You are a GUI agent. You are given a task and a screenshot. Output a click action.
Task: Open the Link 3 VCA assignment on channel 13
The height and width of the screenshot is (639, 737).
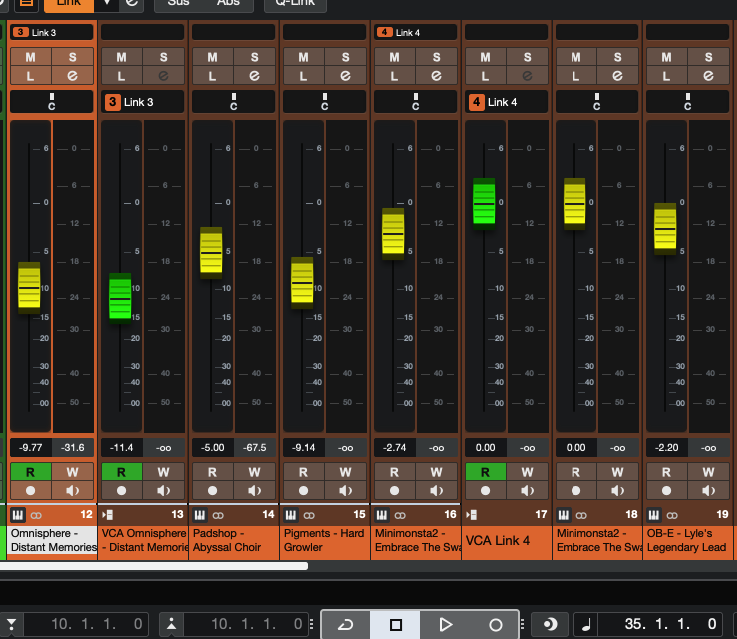tap(143, 102)
